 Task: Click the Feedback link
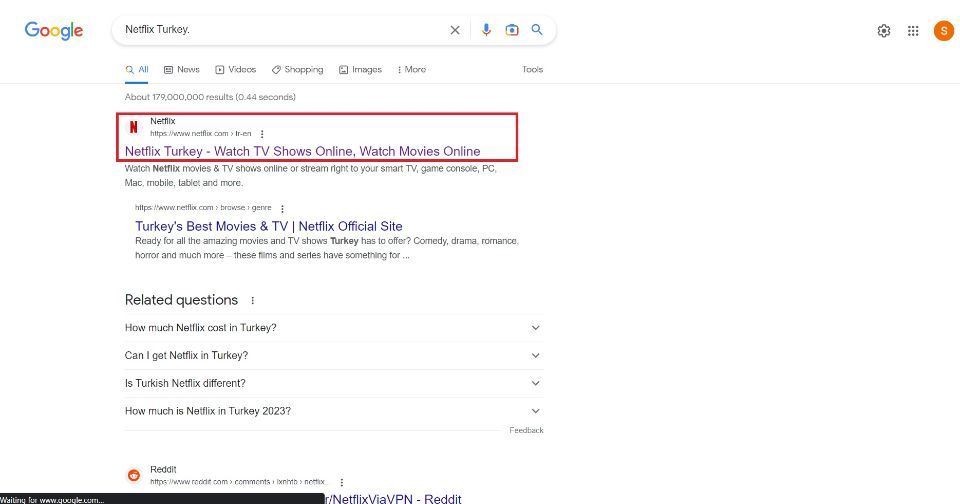(526, 431)
